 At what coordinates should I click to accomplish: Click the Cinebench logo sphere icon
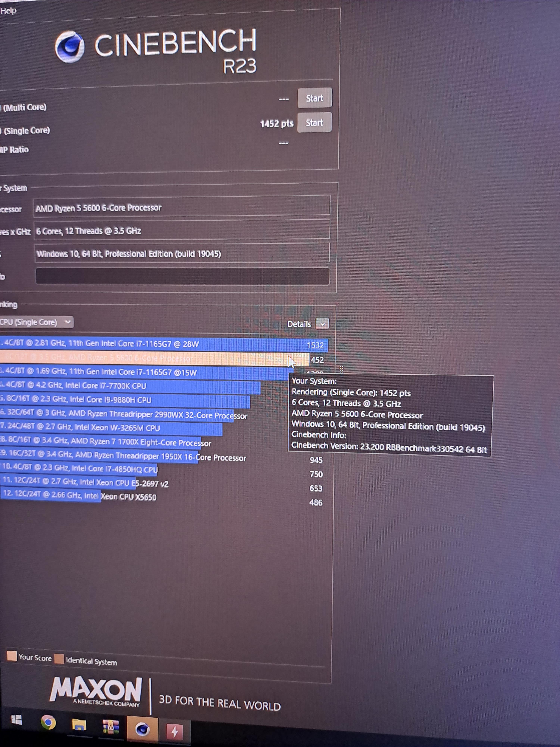[x=70, y=47]
